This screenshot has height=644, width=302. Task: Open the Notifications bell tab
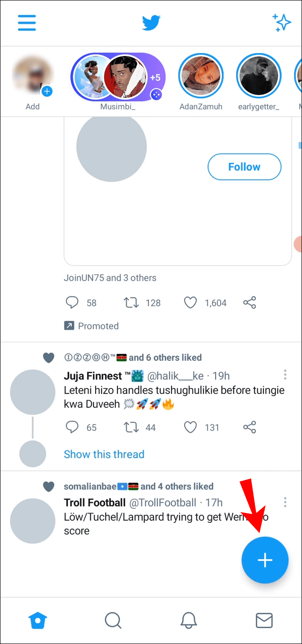click(x=189, y=620)
